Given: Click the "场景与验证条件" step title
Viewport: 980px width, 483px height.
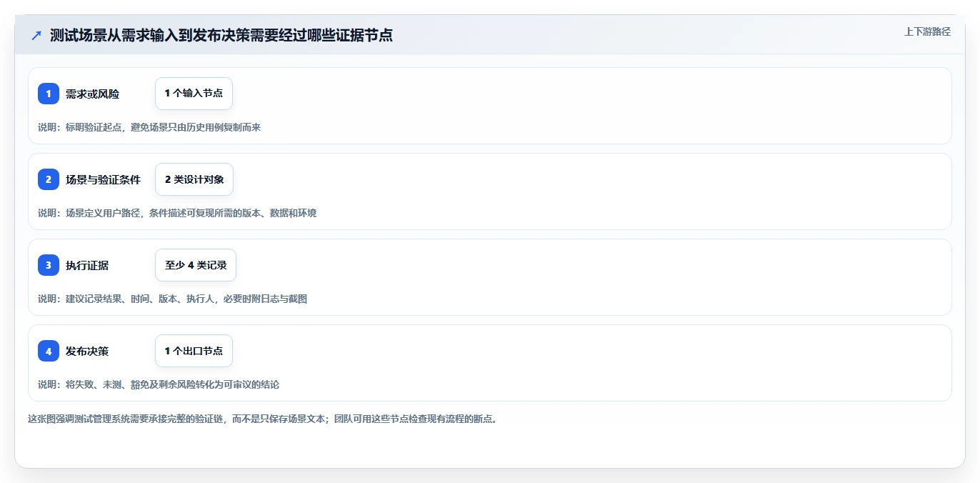Looking at the screenshot, I should click(103, 180).
